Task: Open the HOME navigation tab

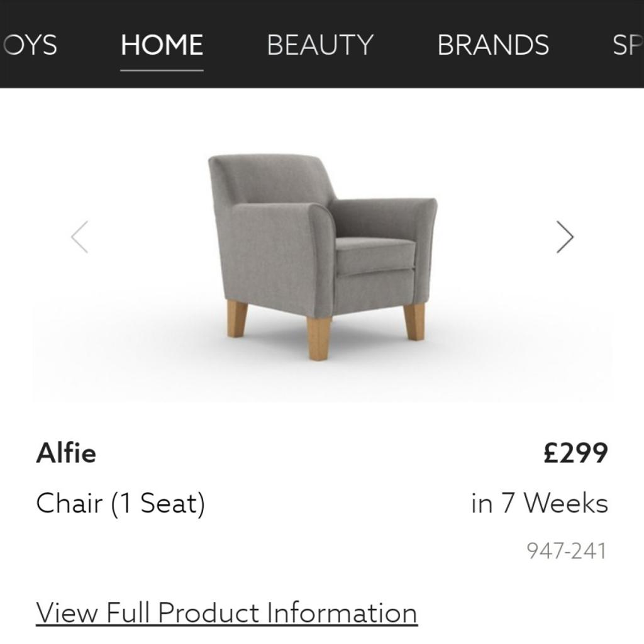Action: click(162, 45)
